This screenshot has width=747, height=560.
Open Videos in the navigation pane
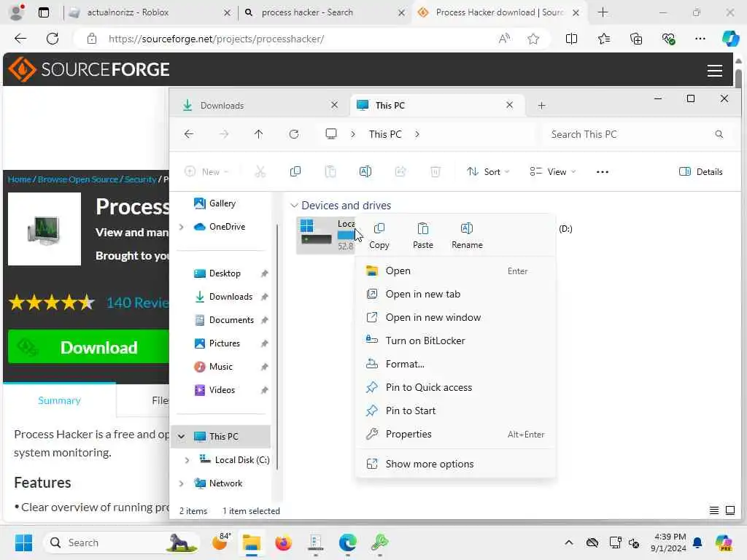pos(222,390)
